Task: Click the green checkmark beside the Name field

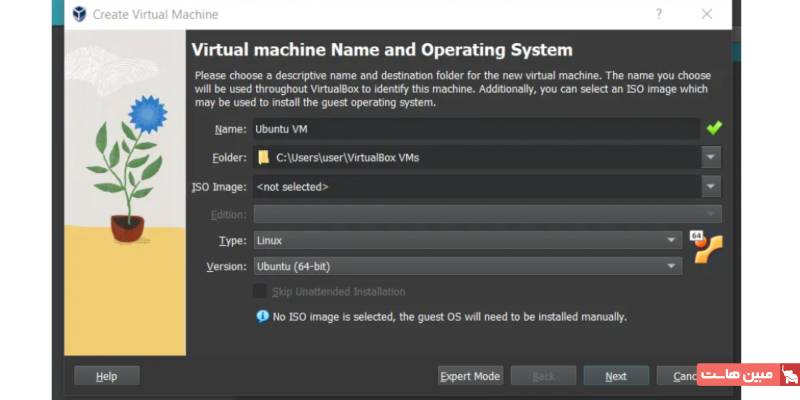Action: [713, 128]
